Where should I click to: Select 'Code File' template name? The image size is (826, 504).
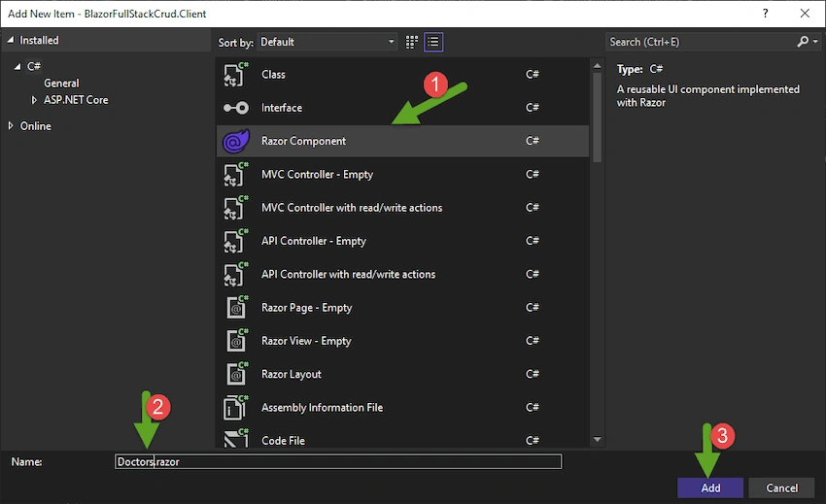point(283,440)
